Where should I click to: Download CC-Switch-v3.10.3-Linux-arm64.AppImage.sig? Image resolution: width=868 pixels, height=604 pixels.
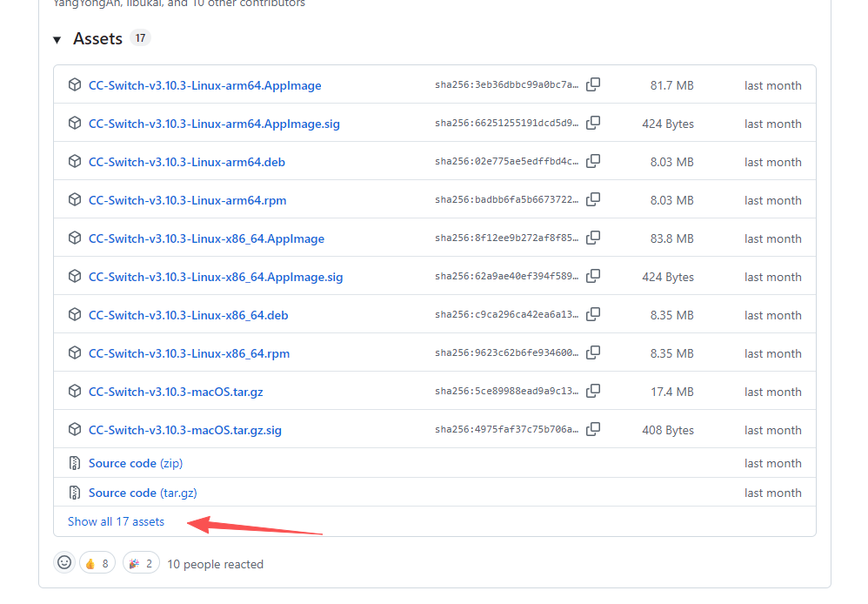(214, 124)
